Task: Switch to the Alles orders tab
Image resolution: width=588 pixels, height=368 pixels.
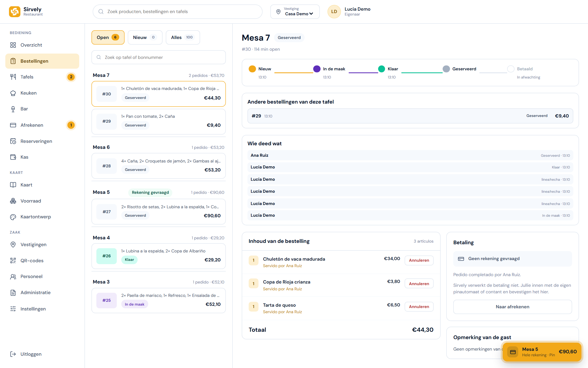Action: pos(183,37)
